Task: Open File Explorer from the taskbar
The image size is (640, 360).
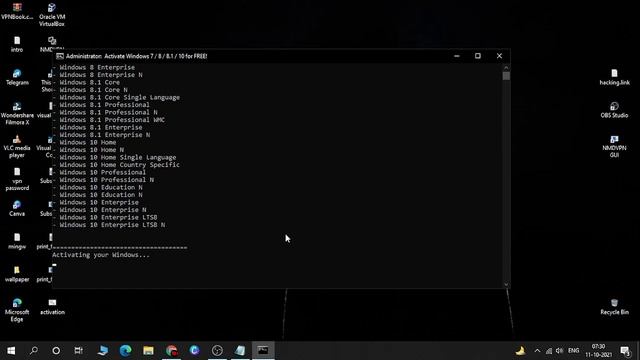Action: pyautogui.click(x=148, y=351)
